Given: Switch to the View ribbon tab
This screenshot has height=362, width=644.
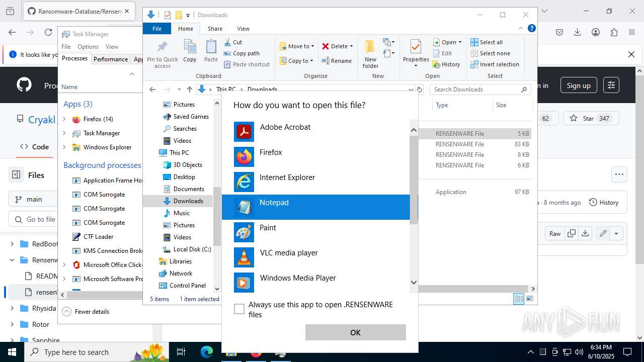Looking at the screenshot, I should click(x=243, y=29).
